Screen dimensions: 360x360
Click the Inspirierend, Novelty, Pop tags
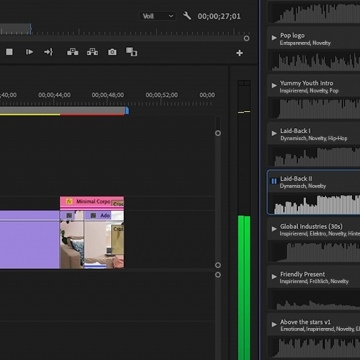click(x=309, y=91)
